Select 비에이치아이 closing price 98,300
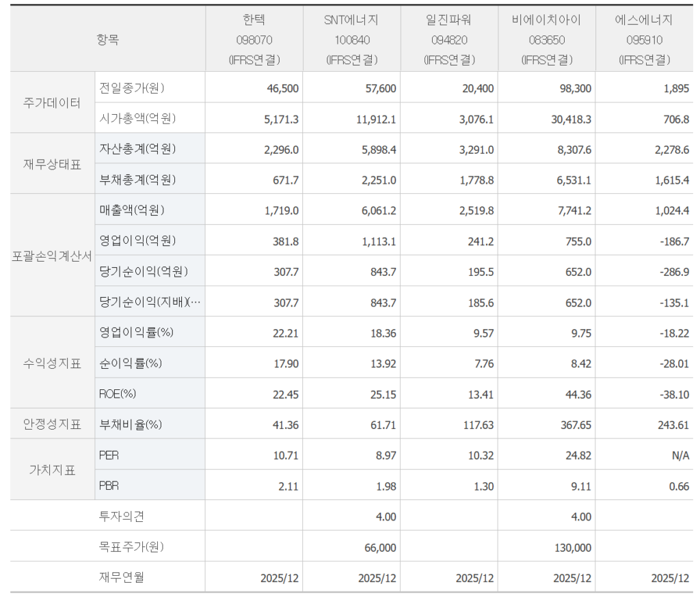Image resolution: width=700 pixels, height=597 pixels. coord(576,88)
